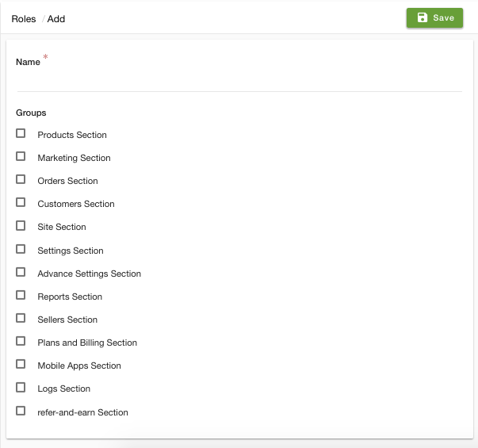This screenshot has width=478, height=448.
Task: Toggle the Site Section checkbox
Action: tap(21, 226)
